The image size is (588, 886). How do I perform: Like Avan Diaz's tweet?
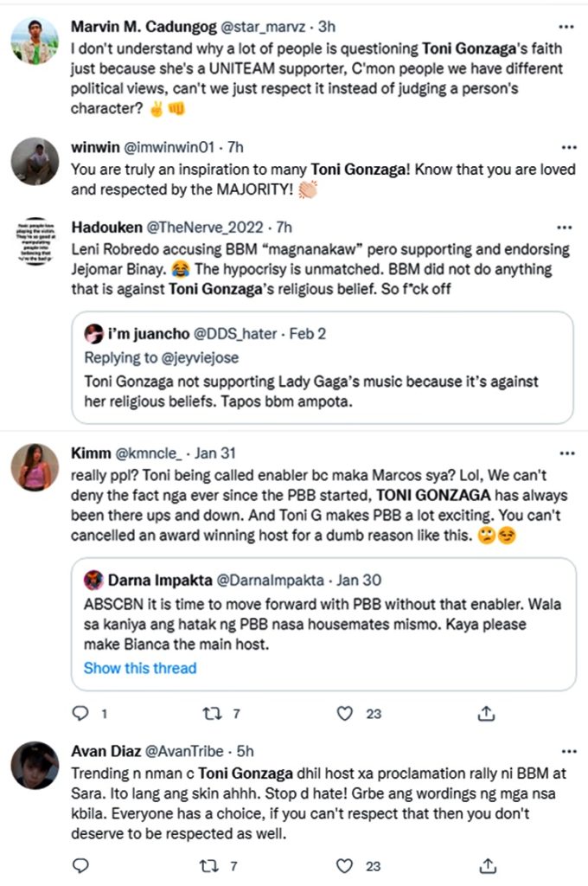coord(345,865)
